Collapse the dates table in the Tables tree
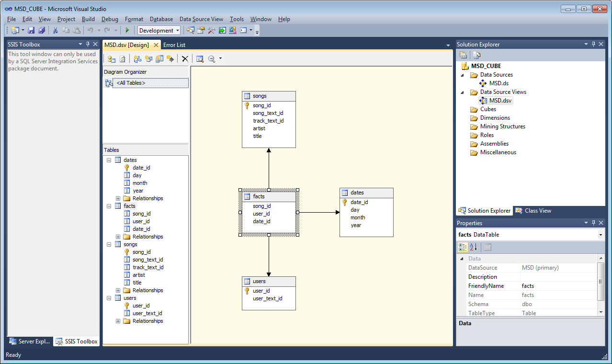The height and width of the screenshot is (364, 612). pos(109,160)
